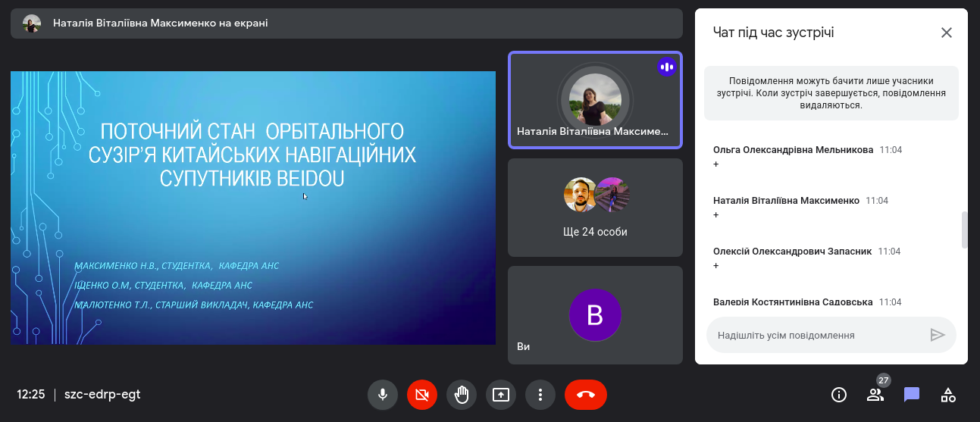Image resolution: width=980 pixels, height=422 pixels.
Task: Click the 'Чат під час зустрічі' heading
Action: coord(774,33)
